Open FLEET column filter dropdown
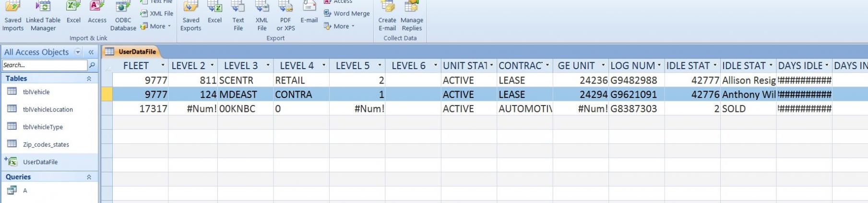The height and width of the screenshot is (203, 868). pos(163,66)
